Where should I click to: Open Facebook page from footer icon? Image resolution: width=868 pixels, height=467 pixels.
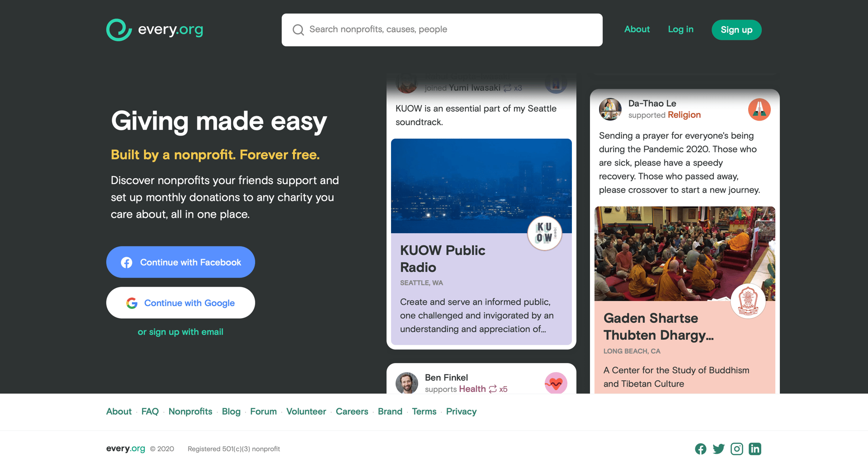click(700, 449)
